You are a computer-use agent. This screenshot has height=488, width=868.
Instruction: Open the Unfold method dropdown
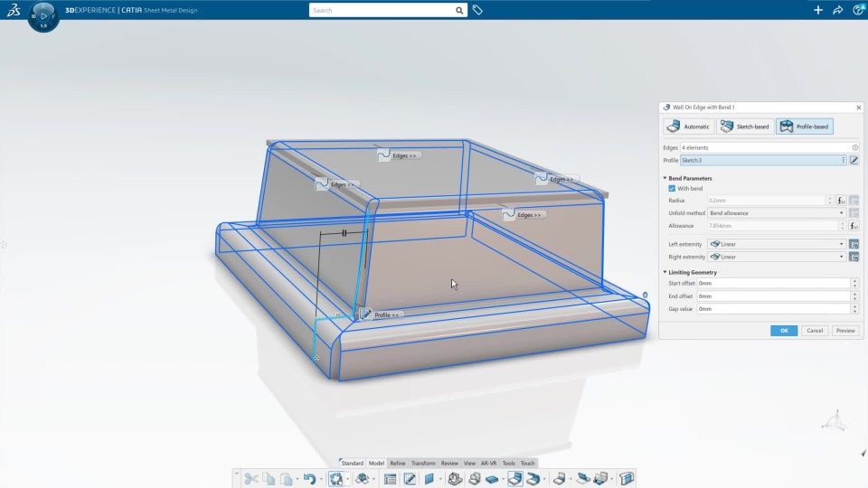776,213
